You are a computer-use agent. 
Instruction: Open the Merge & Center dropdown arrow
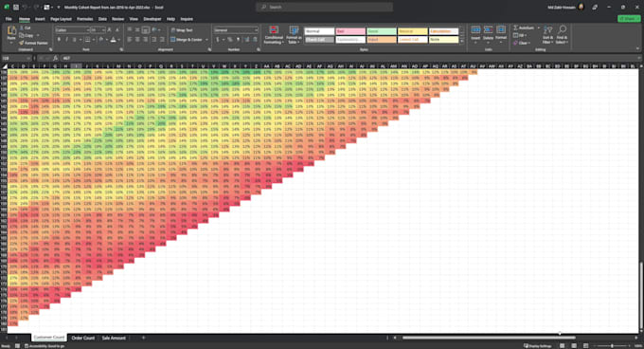point(206,40)
